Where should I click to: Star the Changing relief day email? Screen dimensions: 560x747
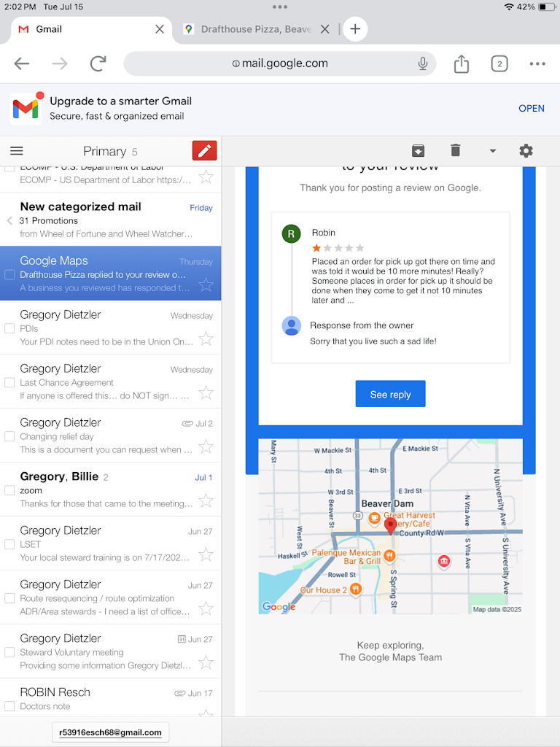206,446
